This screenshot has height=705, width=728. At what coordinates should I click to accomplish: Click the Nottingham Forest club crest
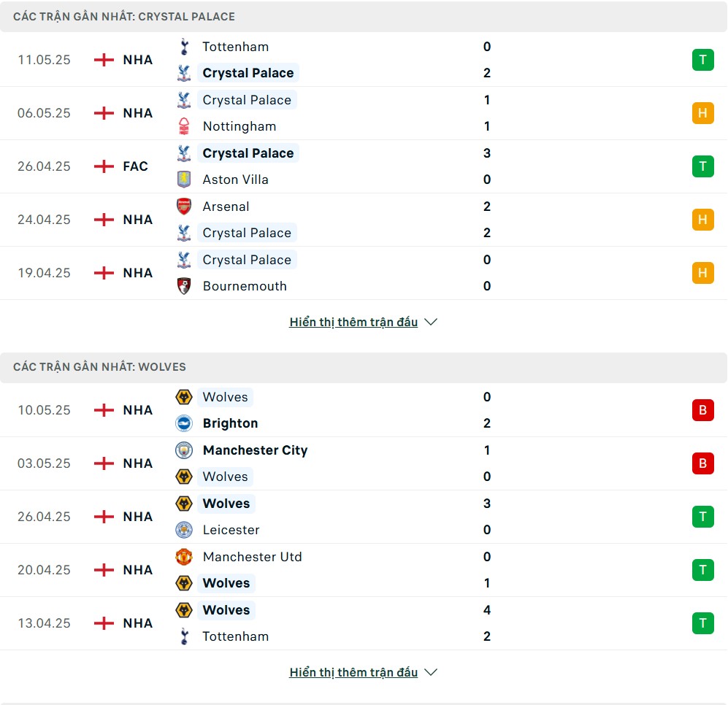pyautogui.click(x=184, y=126)
